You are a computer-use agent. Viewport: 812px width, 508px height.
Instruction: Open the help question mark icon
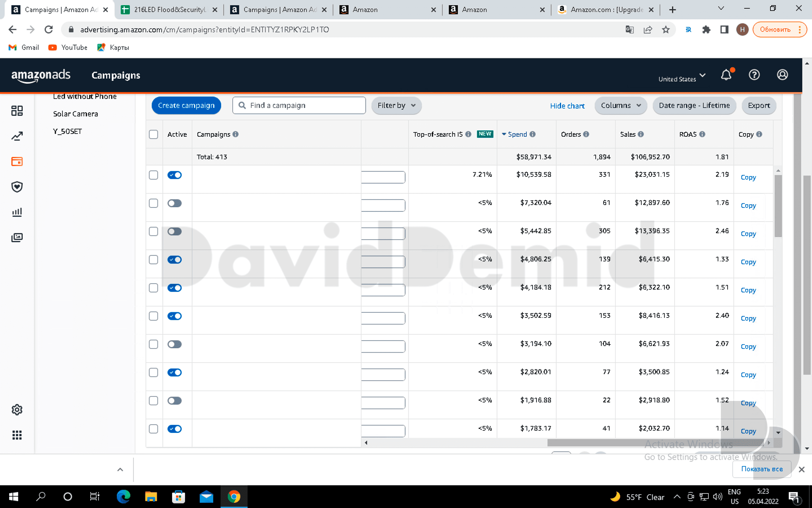[754, 75]
